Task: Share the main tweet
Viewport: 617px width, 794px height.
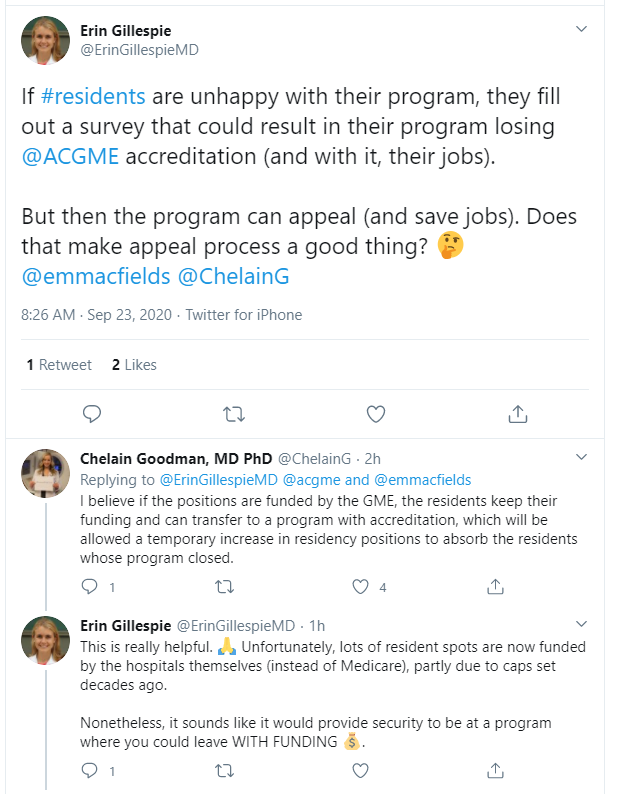Action: pyautogui.click(x=518, y=413)
